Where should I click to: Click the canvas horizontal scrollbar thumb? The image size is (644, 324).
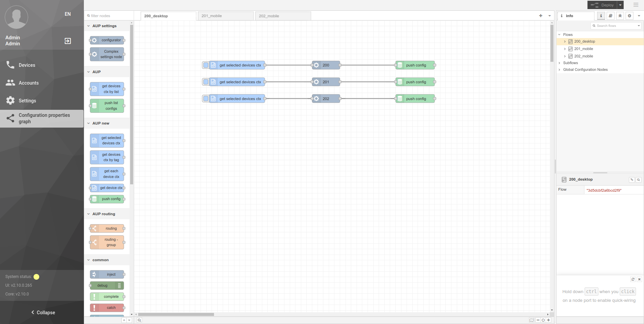(176, 315)
